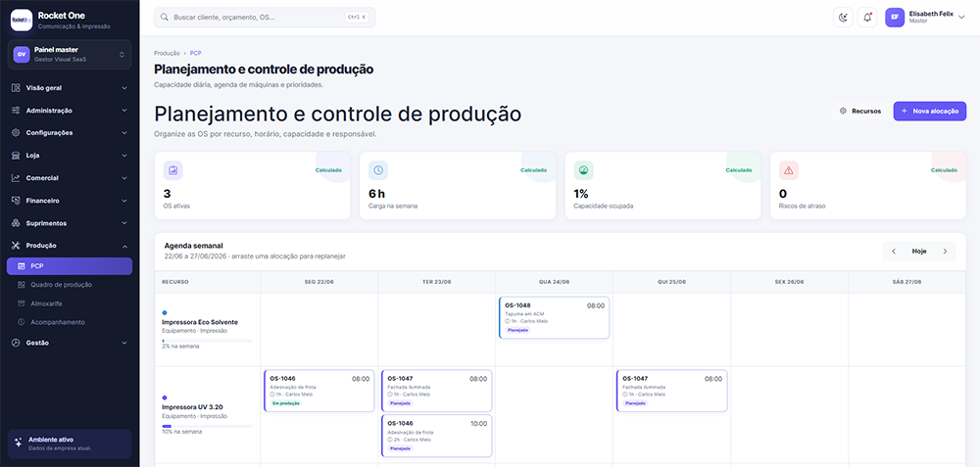The image size is (980, 467).
Task: Click the QUA 24/06 column header
Action: [554, 282]
